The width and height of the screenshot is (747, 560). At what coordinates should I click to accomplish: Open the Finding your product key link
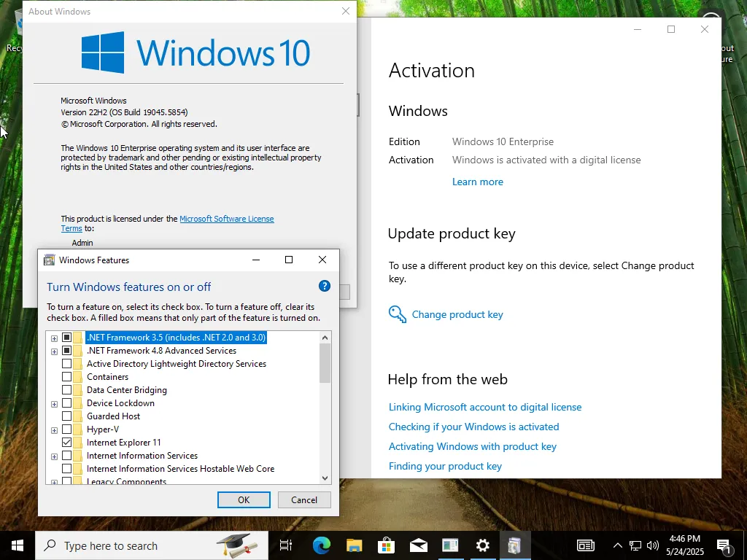tap(446, 466)
